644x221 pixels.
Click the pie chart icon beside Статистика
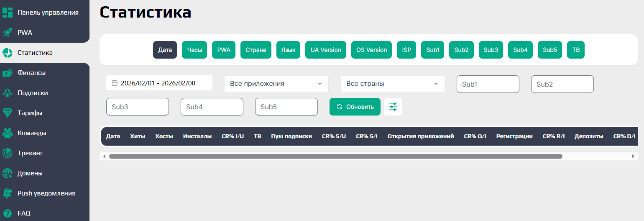tap(8, 53)
